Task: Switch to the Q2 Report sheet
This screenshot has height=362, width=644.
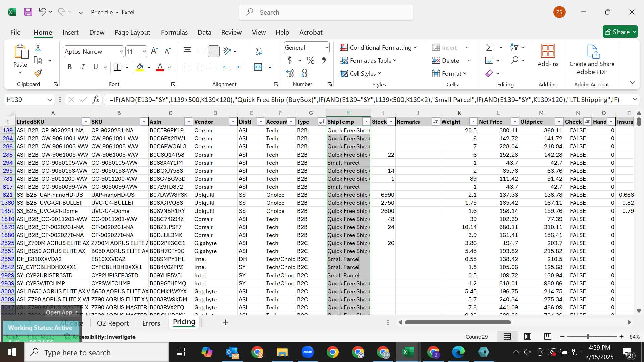Action: point(113,323)
